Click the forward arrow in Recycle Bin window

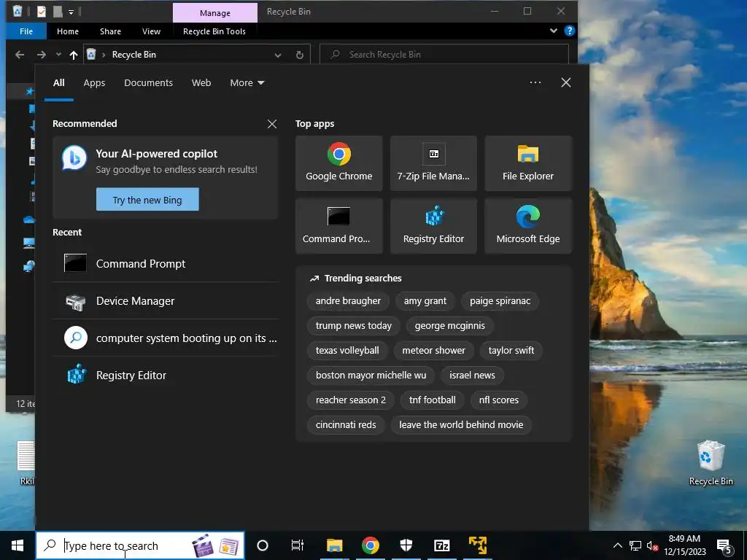click(42, 55)
